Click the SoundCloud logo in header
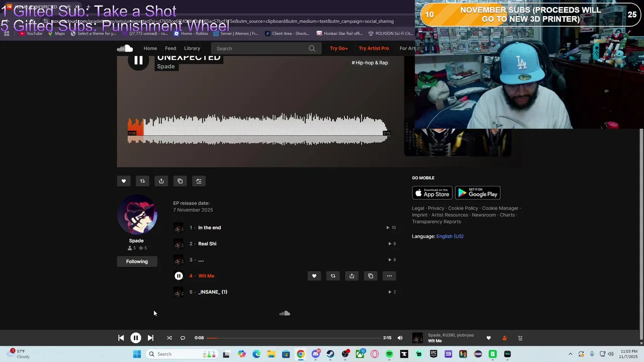The height and width of the screenshot is (362, 644). tap(125, 48)
